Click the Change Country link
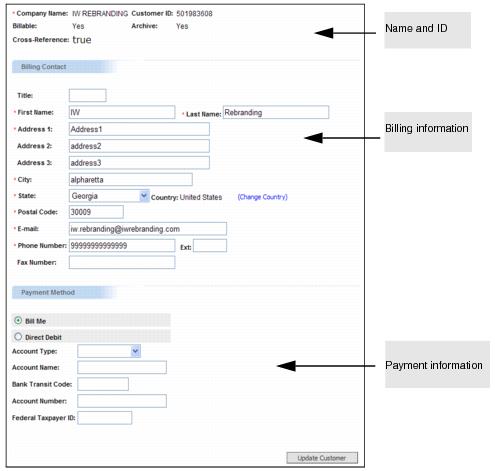Screen dimensions: 495x471 click(x=262, y=197)
